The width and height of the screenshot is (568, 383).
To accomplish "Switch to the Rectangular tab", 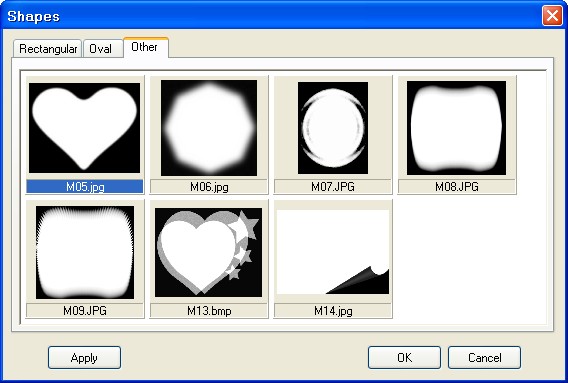I will click(x=47, y=49).
